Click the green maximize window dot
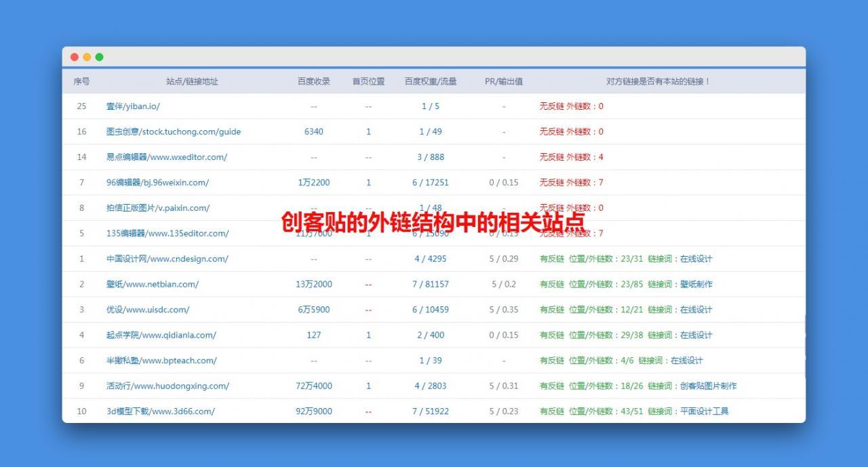Screen dimensions: 868x467 (x=100, y=57)
